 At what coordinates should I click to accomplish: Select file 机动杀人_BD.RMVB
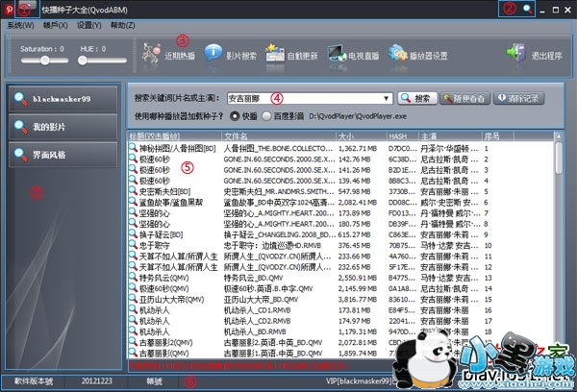[255, 331]
